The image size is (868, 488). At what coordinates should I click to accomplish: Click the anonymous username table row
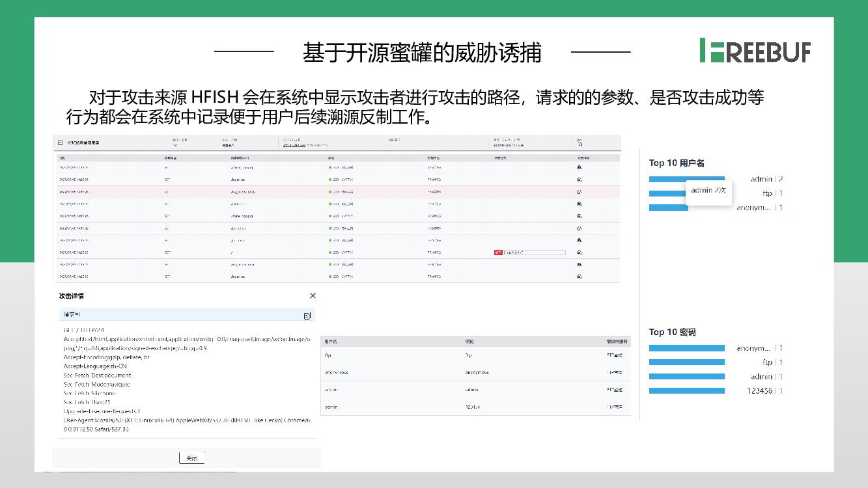(x=475, y=373)
